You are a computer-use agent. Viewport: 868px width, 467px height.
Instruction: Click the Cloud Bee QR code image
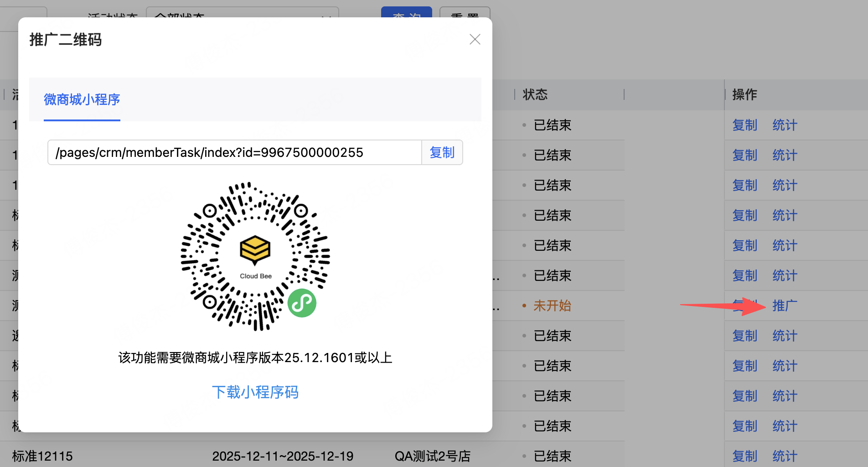click(255, 256)
